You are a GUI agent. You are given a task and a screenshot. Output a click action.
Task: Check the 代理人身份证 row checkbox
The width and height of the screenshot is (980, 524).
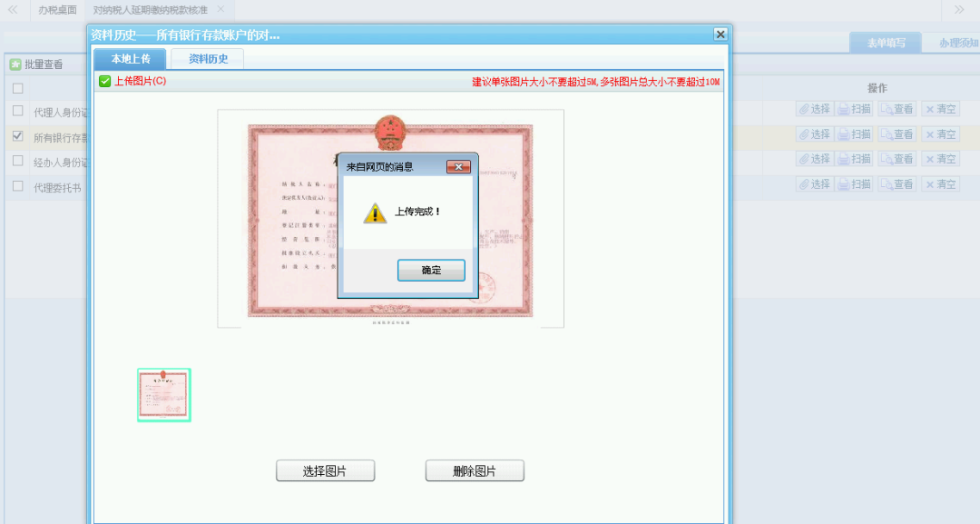pyautogui.click(x=17, y=111)
